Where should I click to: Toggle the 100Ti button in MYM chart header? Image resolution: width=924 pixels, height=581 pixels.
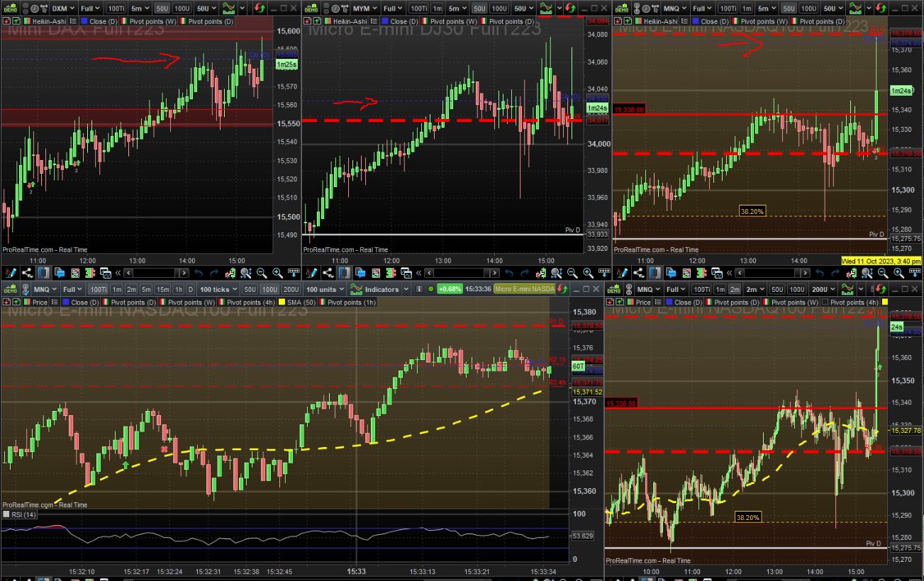pos(418,9)
